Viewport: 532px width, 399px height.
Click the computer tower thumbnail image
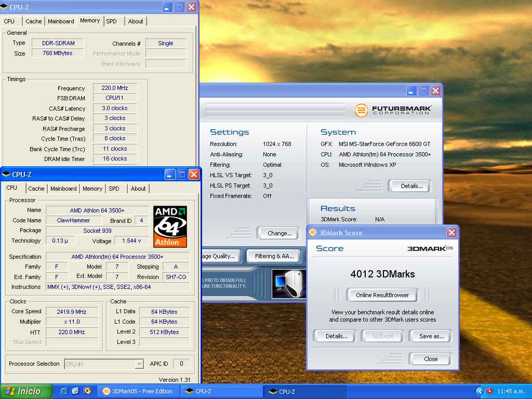click(x=288, y=284)
